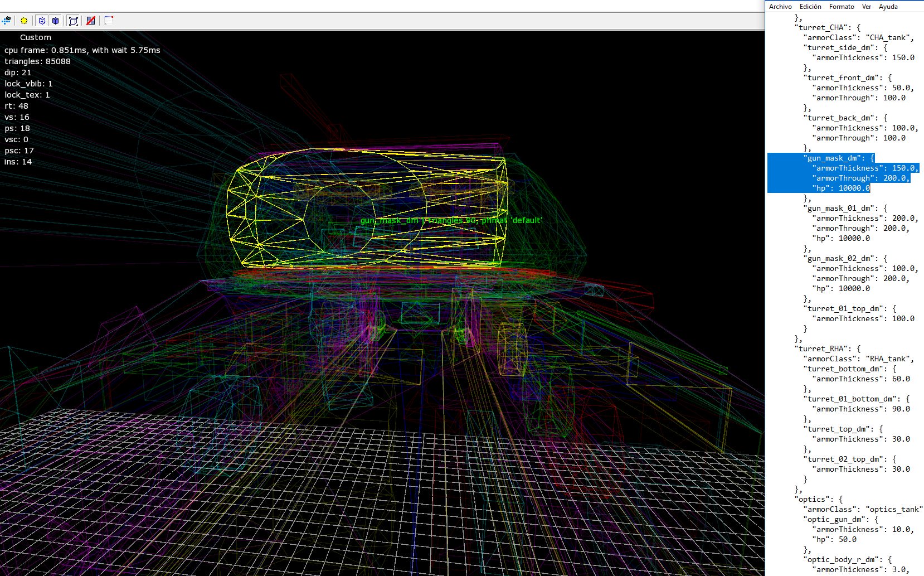The width and height of the screenshot is (924, 576).
Task: Toggle the yellow sun lighting icon
Action: coord(24,21)
